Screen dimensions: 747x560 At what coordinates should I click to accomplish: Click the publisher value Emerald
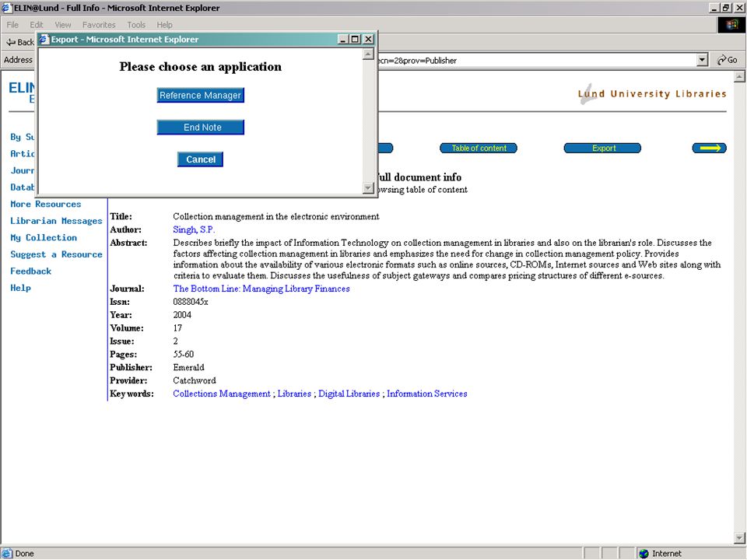(188, 368)
